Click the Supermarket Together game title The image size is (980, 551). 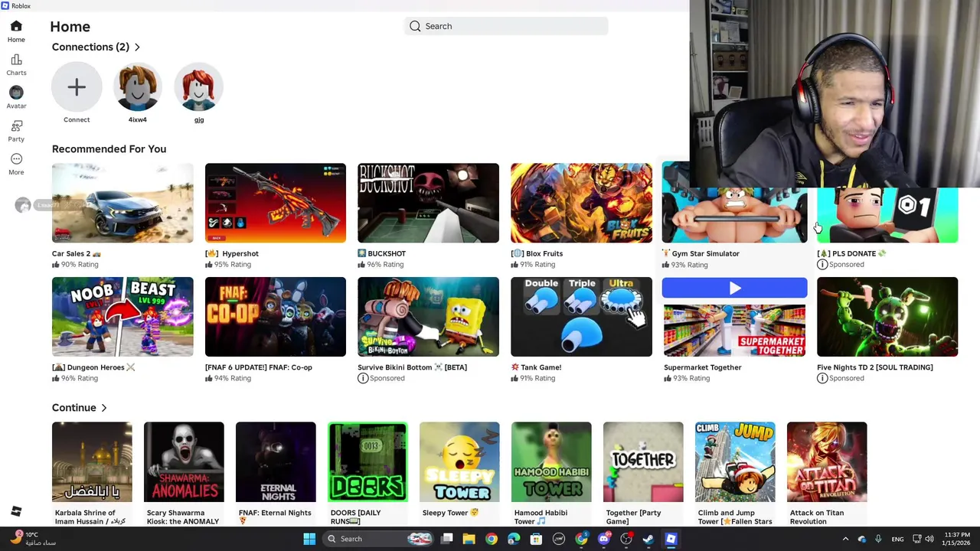point(702,367)
